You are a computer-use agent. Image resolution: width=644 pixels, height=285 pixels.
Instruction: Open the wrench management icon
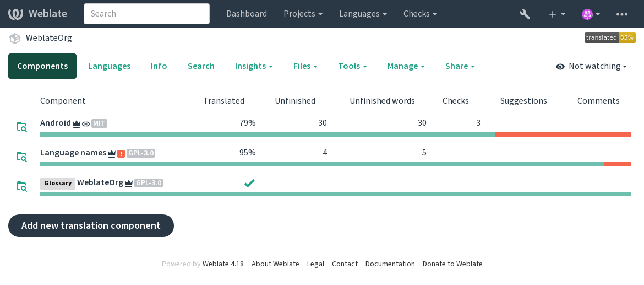tap(525, 14)
